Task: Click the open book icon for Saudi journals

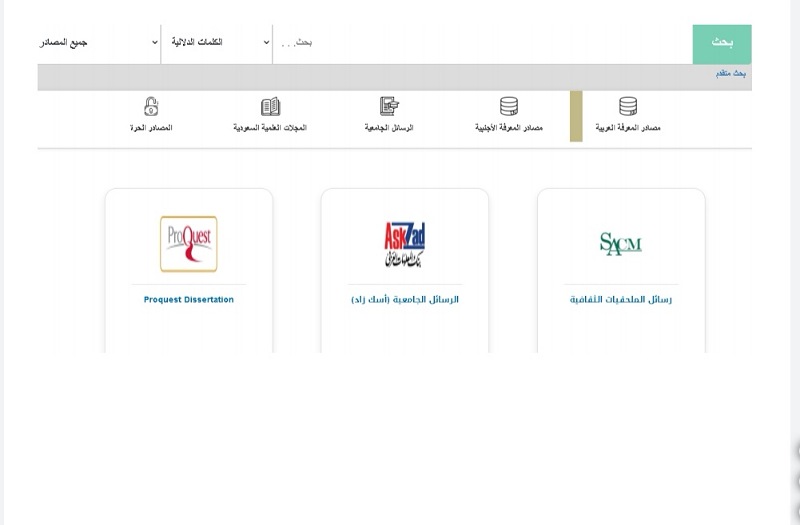Action: (270, 106)
